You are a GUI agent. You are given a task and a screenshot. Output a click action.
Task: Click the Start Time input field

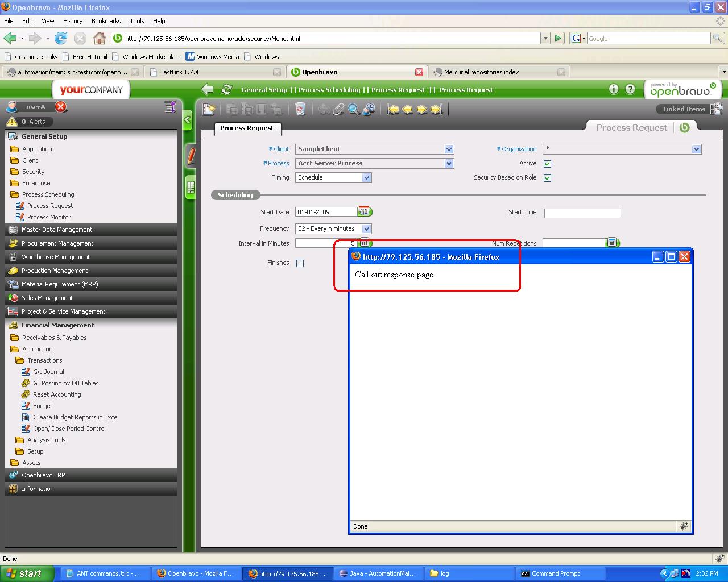pos(582,213)
